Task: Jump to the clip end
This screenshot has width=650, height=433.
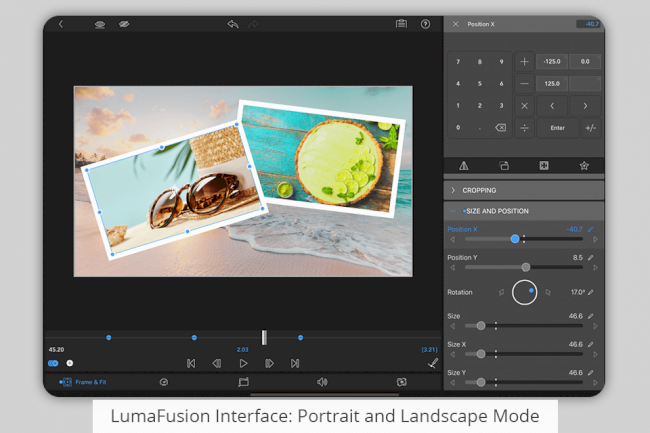Action: tap(295, 363)
